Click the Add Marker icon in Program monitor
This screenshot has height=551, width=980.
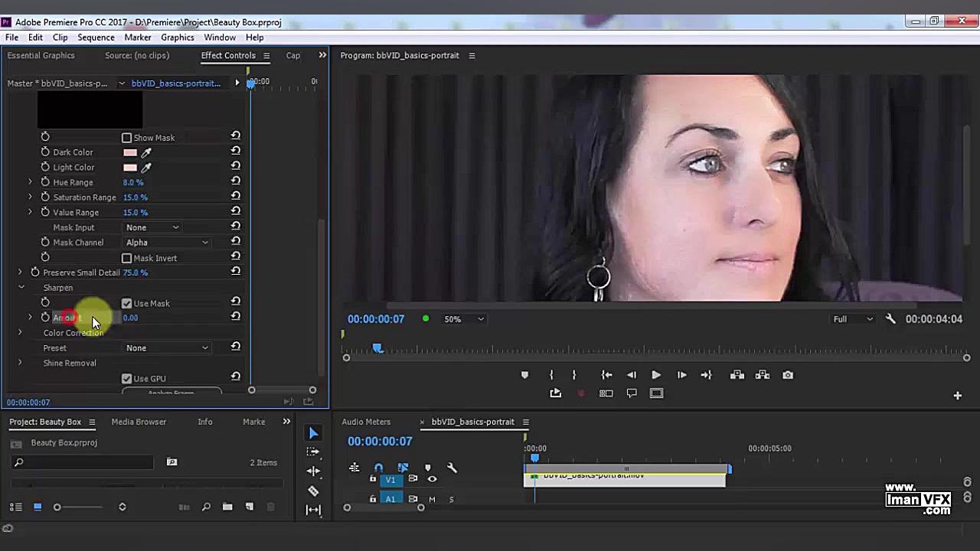[x=524, y=375]
